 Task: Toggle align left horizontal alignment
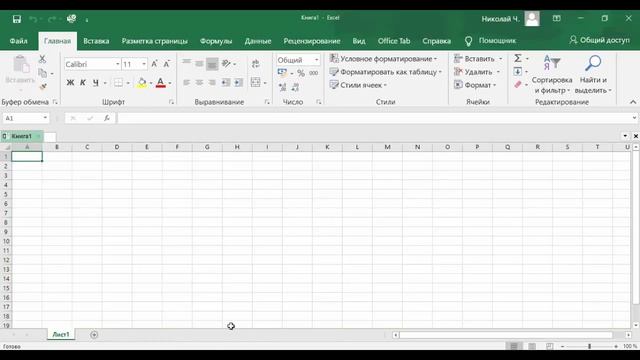[187, 83]
